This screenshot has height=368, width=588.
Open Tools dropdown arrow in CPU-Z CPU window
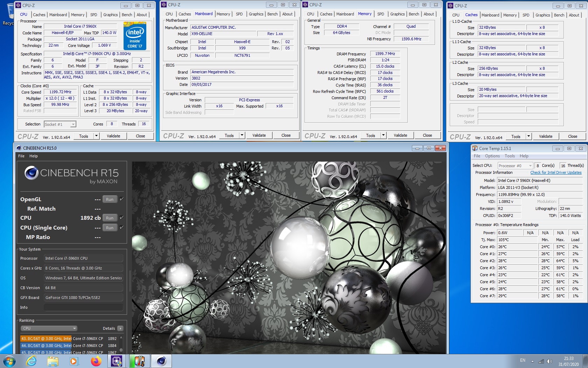[x=96, y=136]
